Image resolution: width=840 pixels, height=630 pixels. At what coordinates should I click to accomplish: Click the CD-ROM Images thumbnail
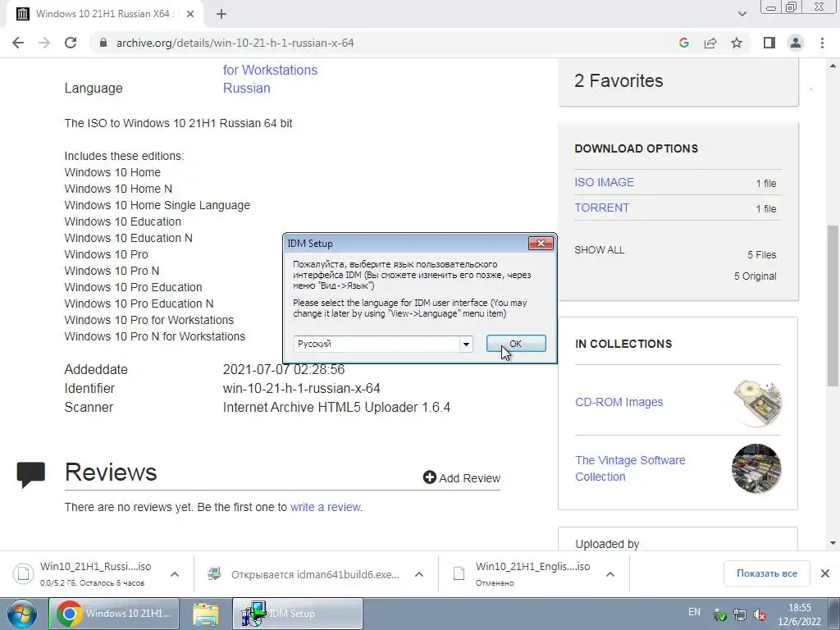pyautogui.click(x=756, y=402)
